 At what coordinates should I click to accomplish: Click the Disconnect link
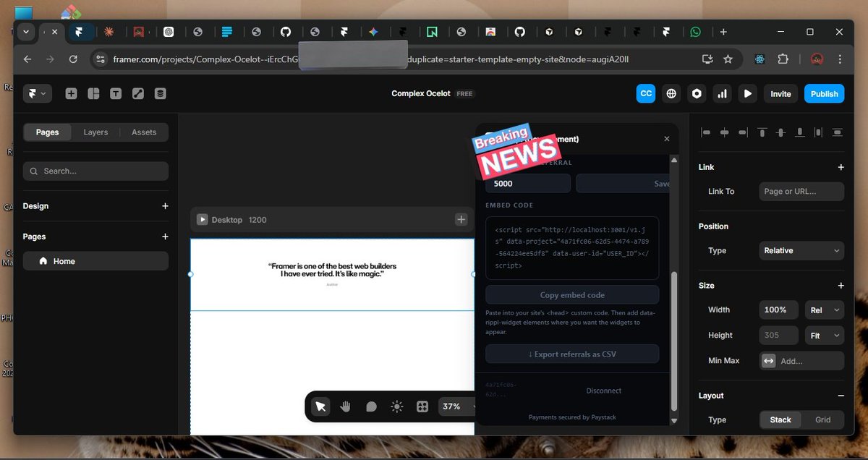[x=604, y=391]
